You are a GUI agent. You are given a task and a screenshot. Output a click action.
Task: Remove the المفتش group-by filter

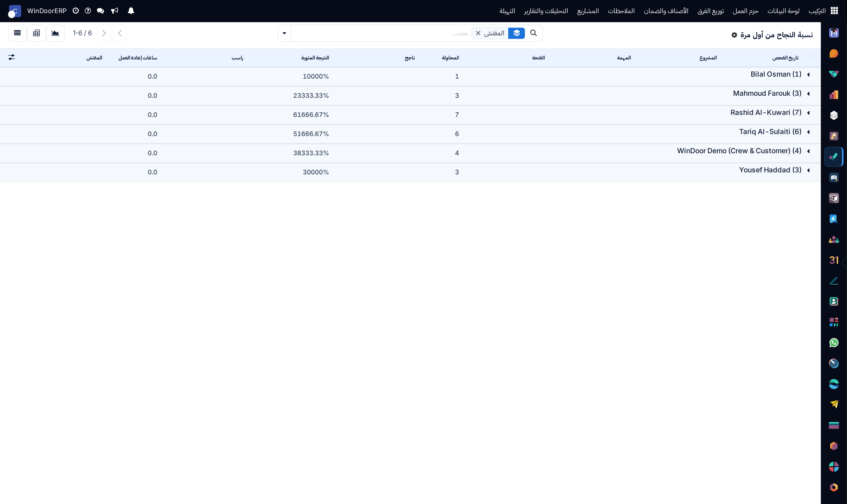pyautogui.click(x=478, y=33)
